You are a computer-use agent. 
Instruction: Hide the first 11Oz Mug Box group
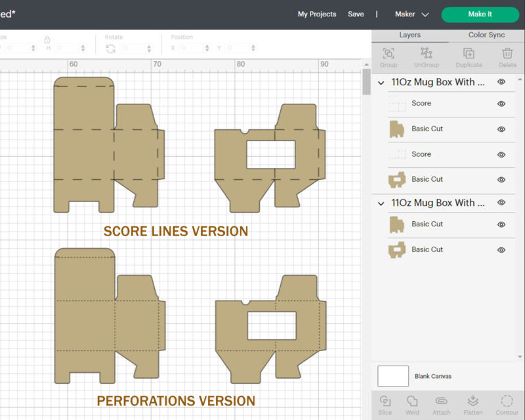pos(501,82)
